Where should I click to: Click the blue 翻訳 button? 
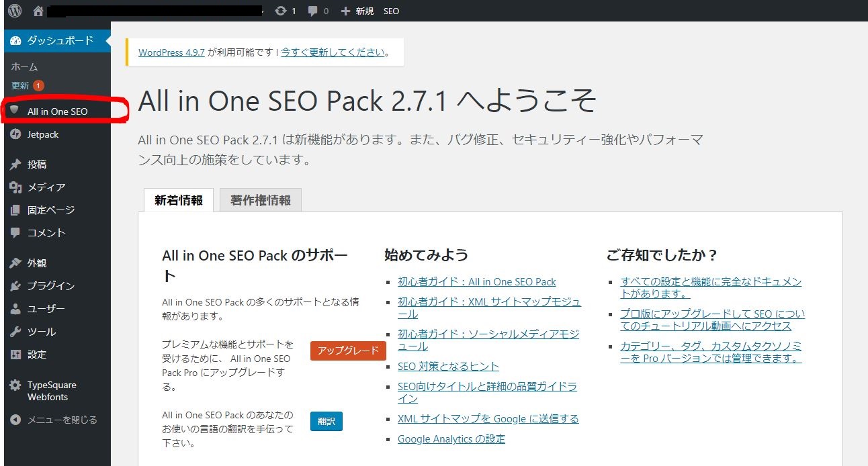click(x=327, y=422)
